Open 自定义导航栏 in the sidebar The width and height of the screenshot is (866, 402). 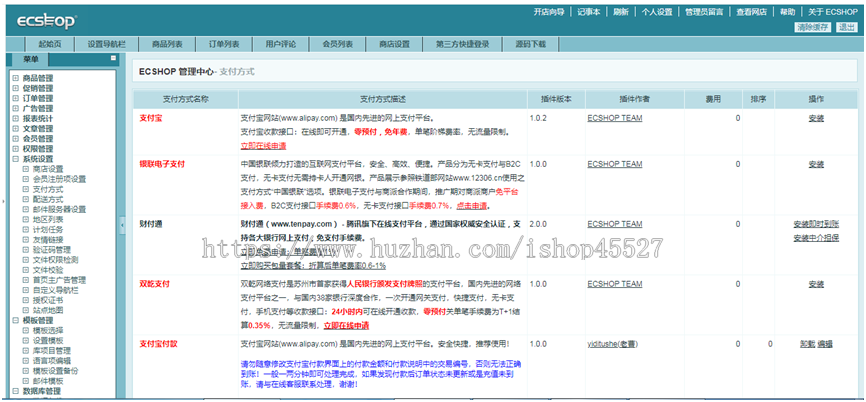[55, 290]
